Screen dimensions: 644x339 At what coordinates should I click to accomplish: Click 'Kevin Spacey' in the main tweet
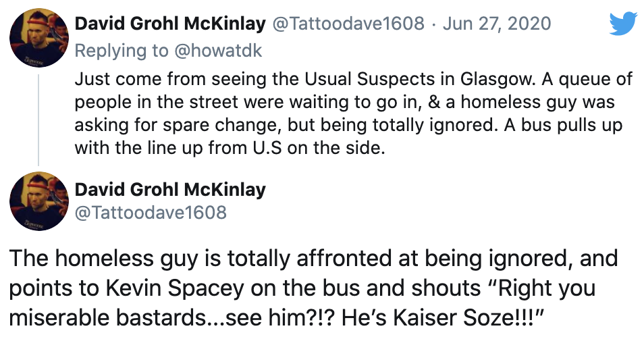click(x=175, y=288)
